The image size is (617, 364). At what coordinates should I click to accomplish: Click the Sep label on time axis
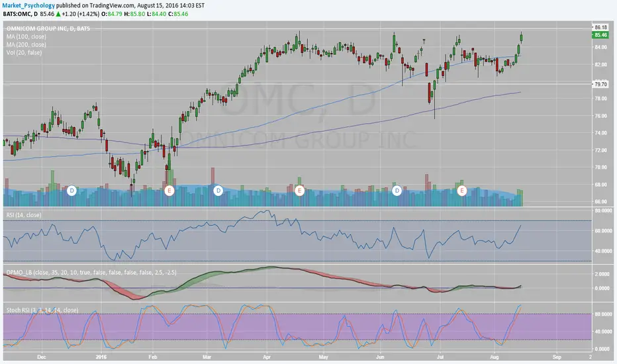[x=556, y=357]
